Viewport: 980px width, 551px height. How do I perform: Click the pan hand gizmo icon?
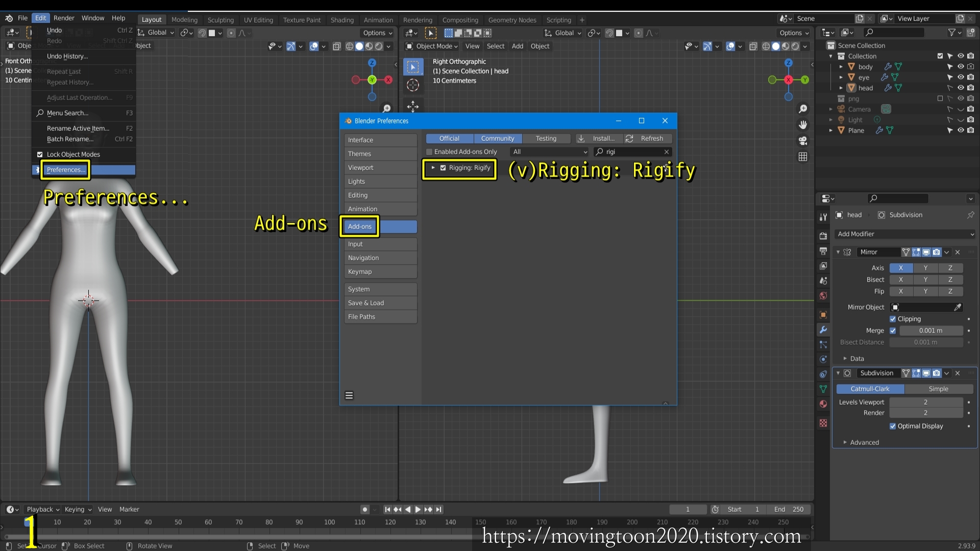(803, 124)
